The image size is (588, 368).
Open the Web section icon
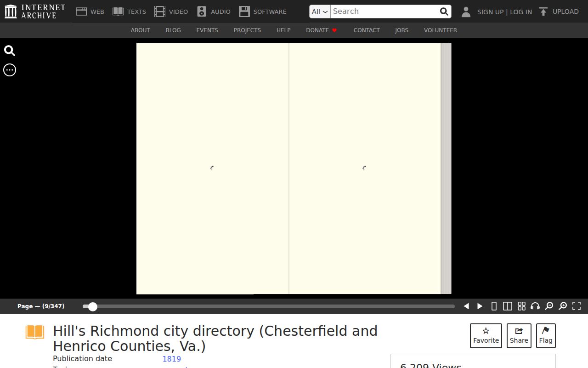click(x=81, y=11)
